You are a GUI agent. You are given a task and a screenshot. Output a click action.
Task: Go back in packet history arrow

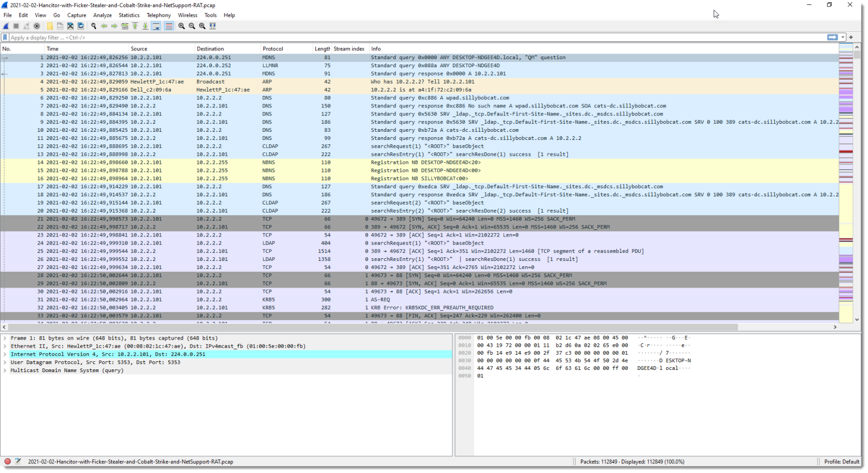click(x=104, y=26)
